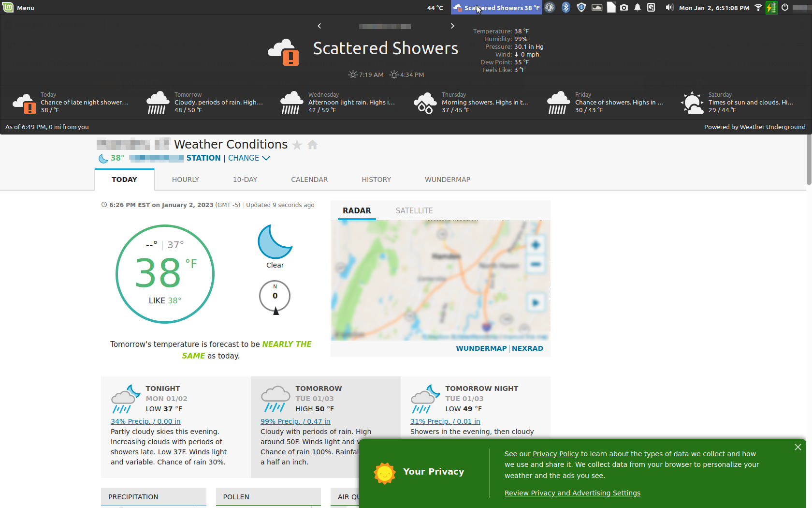Take a screenshot via the camera tray icon

tap(624, 7)
